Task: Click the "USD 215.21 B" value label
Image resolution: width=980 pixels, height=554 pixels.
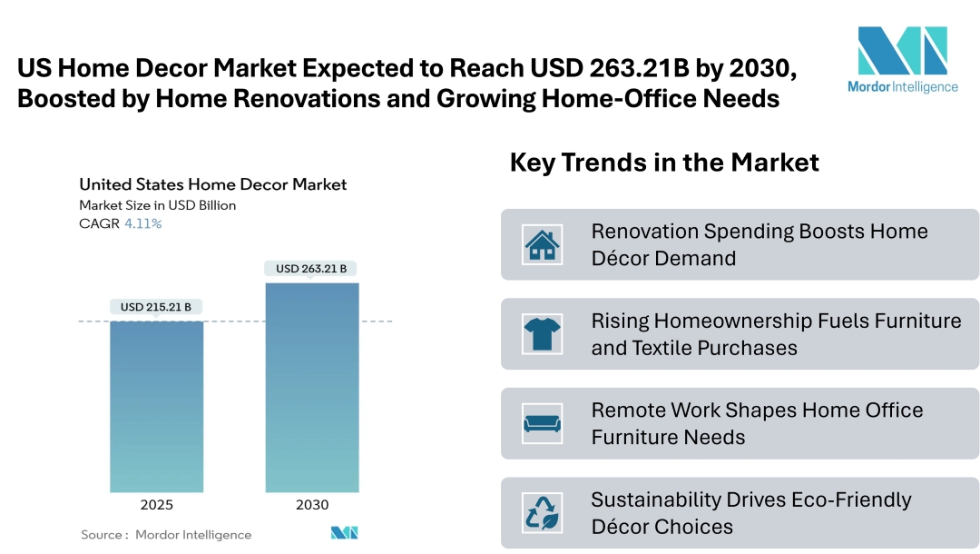Action: [156, 306]
